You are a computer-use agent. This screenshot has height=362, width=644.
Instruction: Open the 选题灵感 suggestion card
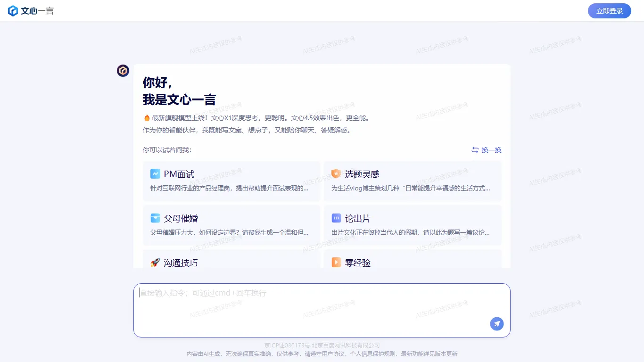[x=413, y=181]
